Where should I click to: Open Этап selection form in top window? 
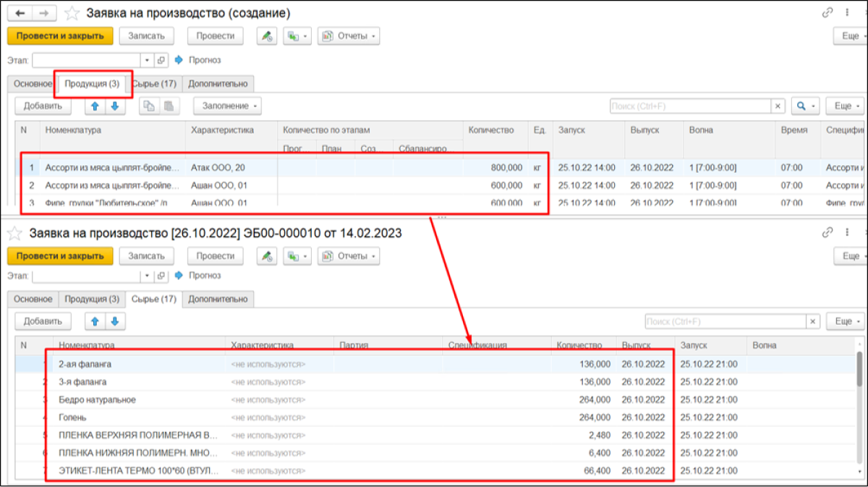(161, 60)
